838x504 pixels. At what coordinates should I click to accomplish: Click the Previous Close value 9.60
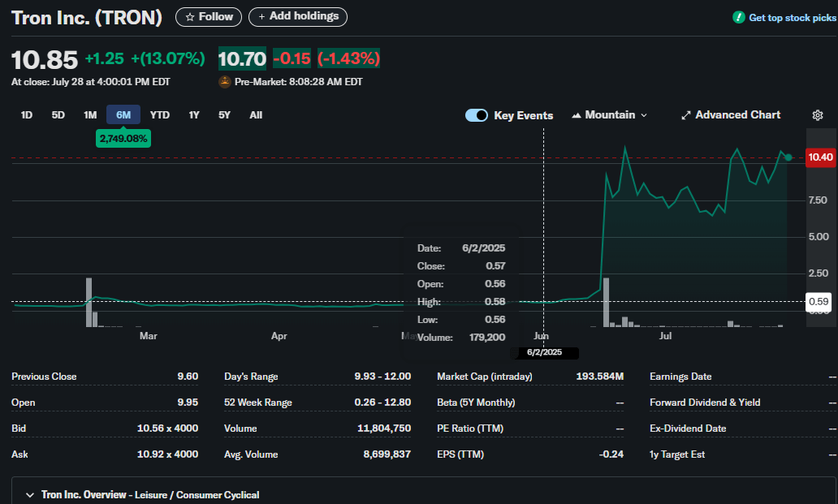tap(188, 377)
